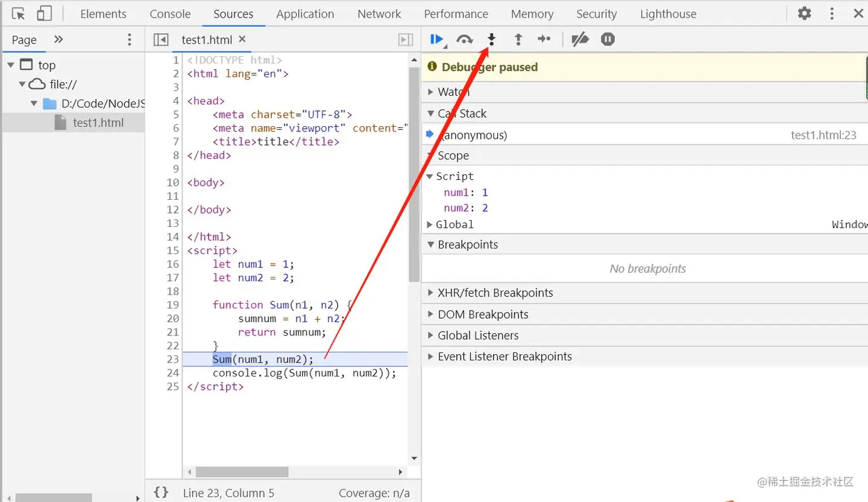Screen dimensions: 868x502
Task: Hide the debugger sidebar icon
Action: pyautogui.click(x=406, y=40)
